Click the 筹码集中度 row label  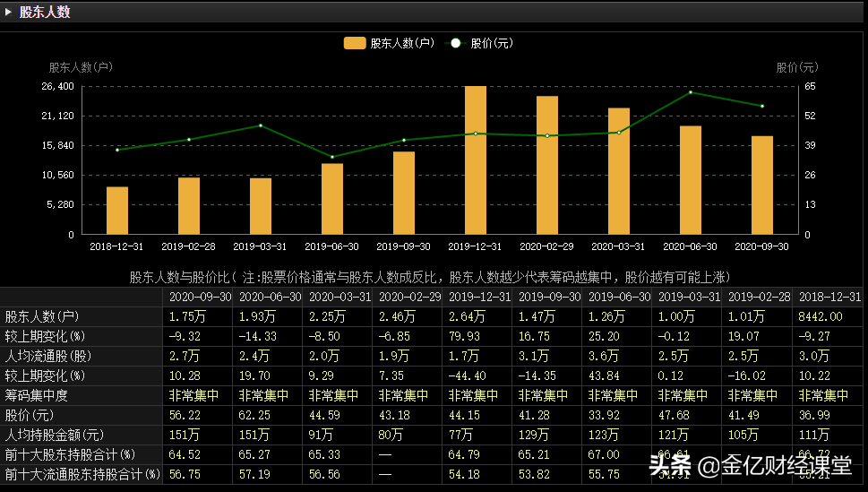36,395
